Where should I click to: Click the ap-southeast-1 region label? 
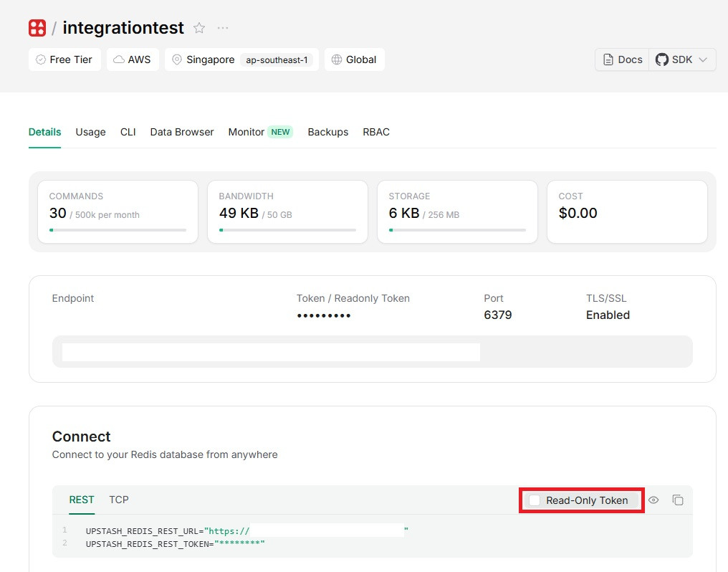277,60
